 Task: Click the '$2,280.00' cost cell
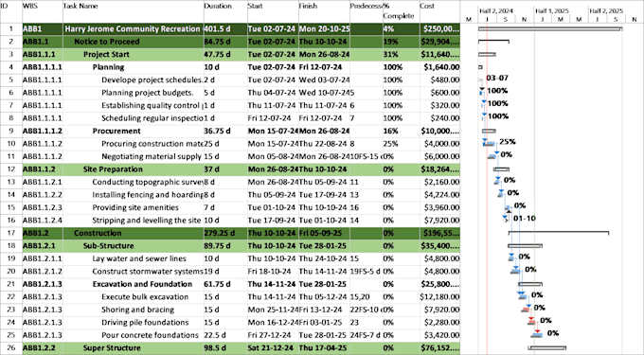point(439,322)
